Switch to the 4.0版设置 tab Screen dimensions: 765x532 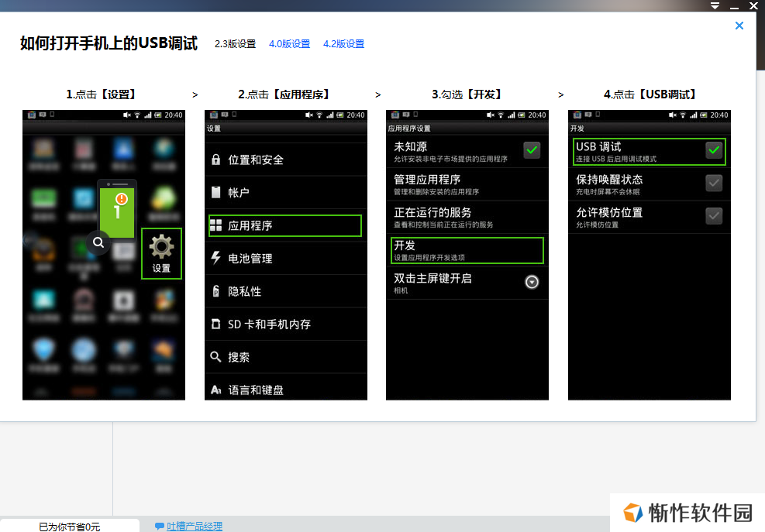pyautogui.click(x=289, y=44)
